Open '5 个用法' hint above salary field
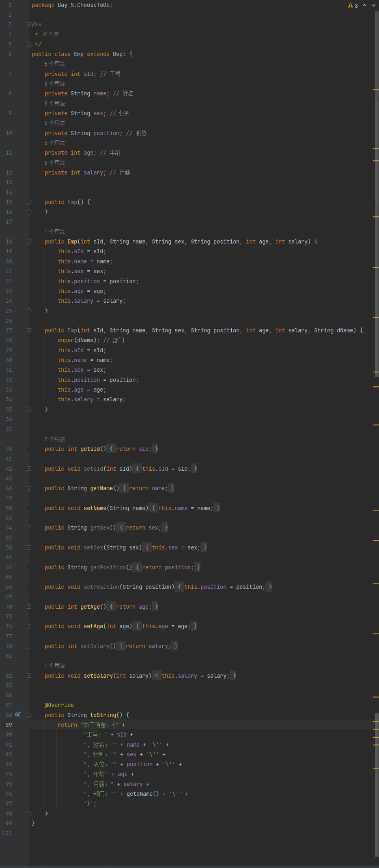379x868 pixels. (x=55, y=163)
